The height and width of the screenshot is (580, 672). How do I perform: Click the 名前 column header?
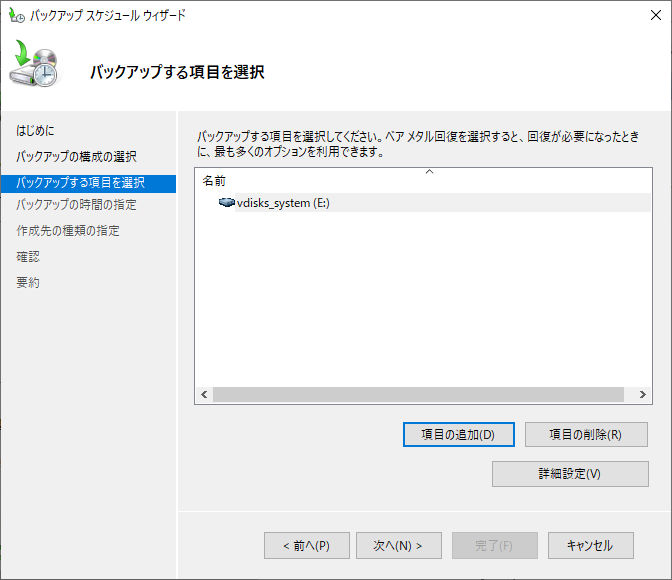[214, 180]
